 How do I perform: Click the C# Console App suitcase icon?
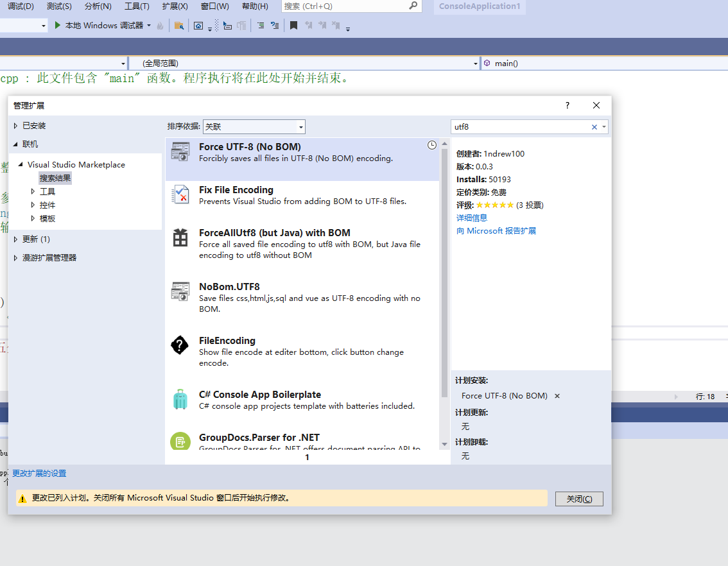[x=180, y=399]
